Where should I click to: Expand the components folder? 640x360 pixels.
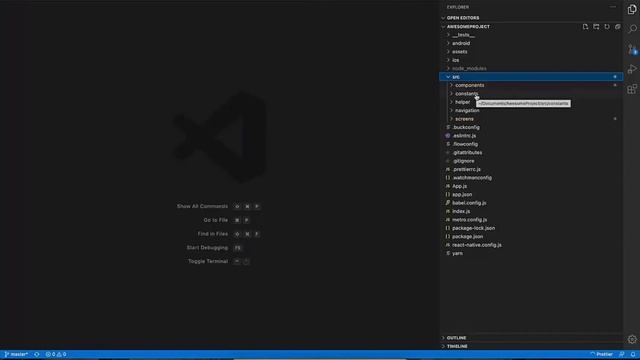pos(531,85)
